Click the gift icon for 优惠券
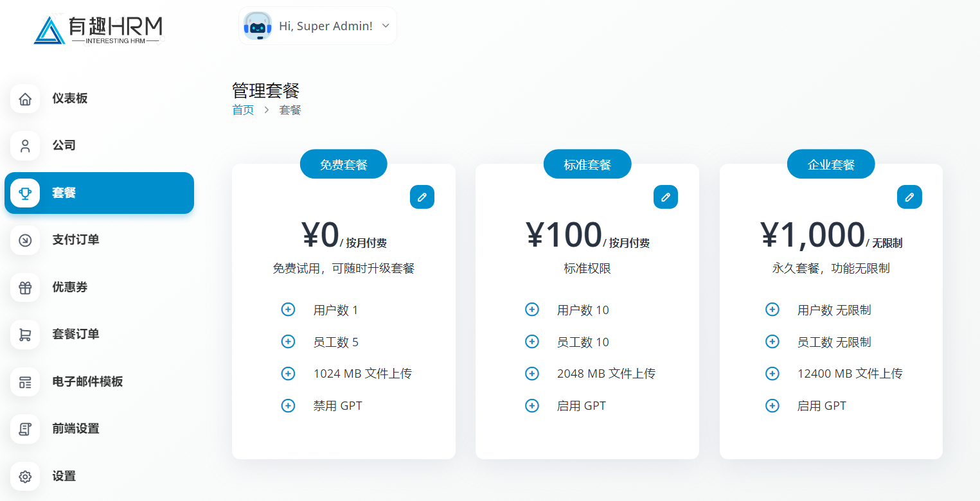 (25, 287)
